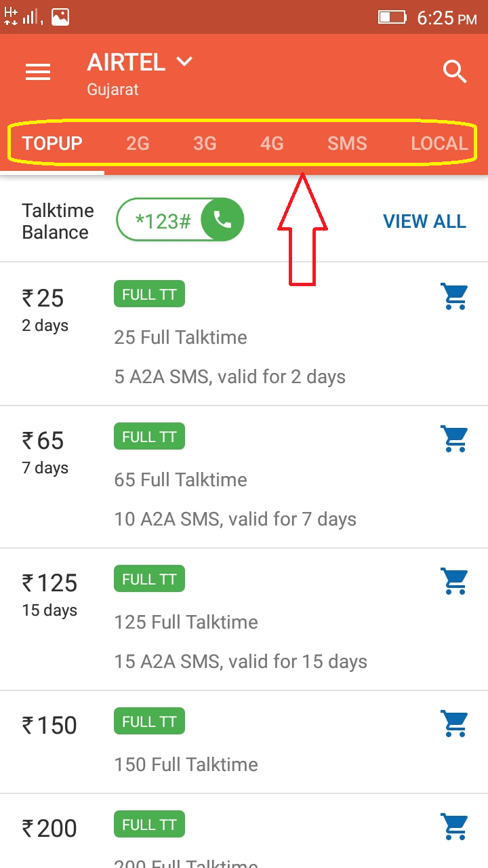Viewport: 488px width, 868px height.
Task: Tap the cart icon for ₹125 plan
Action: point(454,581)
